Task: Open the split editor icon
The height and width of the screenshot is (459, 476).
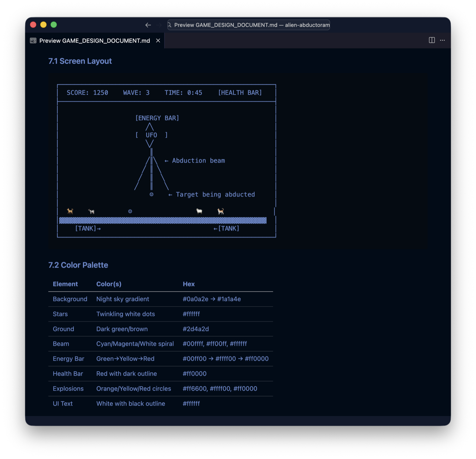Action: click(431, 40)
